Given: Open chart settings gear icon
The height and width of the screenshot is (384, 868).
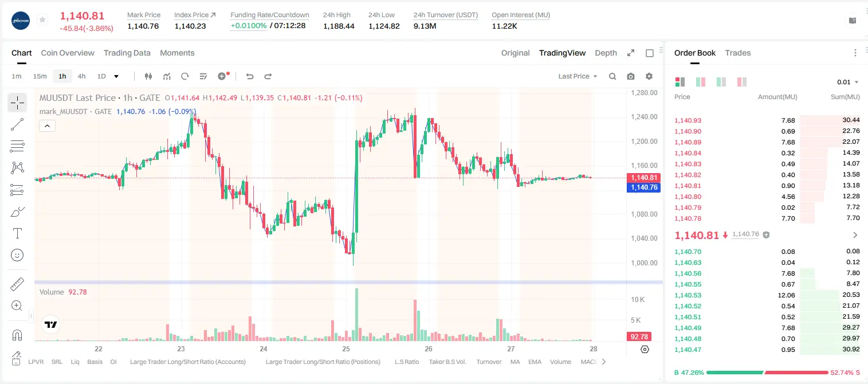Looking at the screenshot, I should click(649, 76).
